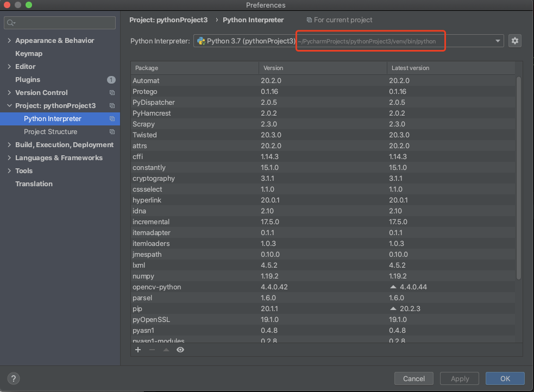Click the package list vertical scrollbar
Screen dimensions: 534x392
(519, 178)
